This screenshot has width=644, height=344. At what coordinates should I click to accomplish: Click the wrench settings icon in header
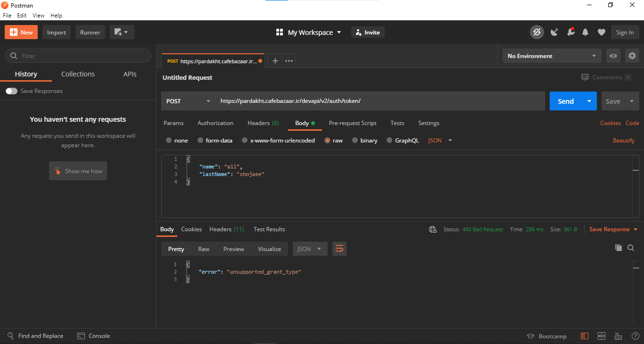pyautogui.click(x=570, y=32)
